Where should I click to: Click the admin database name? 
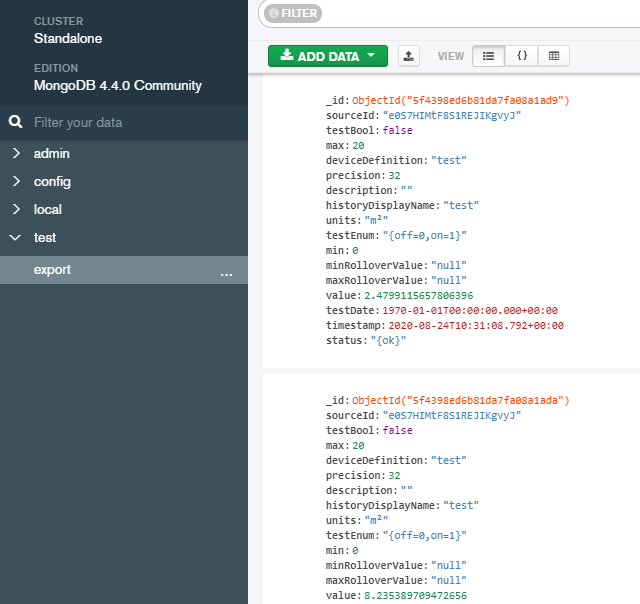click(x=52, y=154)
